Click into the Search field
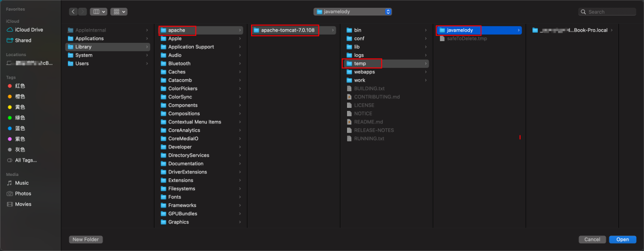The height and width of the screenshot is (251, 644). 608,12
